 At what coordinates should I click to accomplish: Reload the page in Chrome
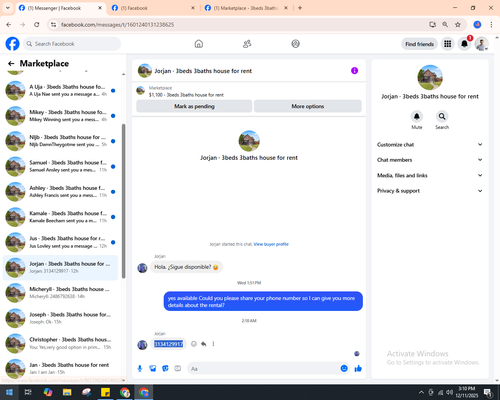[x=37, y=25]
